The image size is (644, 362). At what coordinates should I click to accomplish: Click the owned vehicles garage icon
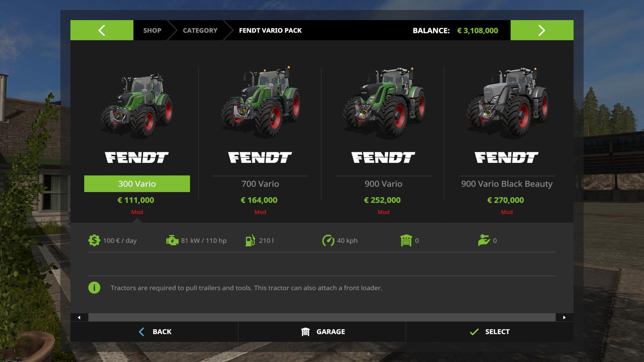pyautogui.click(x=406, y=241)
